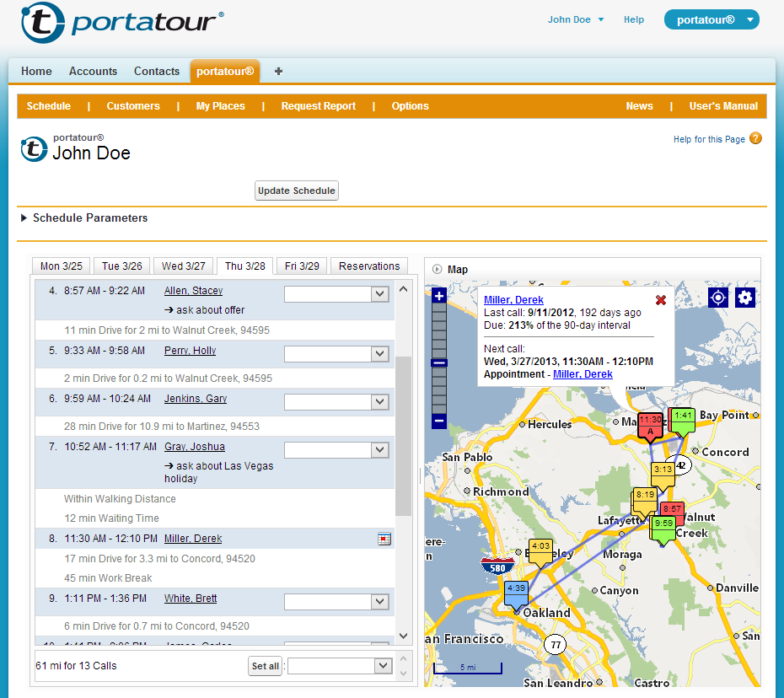
Task: Click the portatour logo at top
Action: tap(122, 23)
